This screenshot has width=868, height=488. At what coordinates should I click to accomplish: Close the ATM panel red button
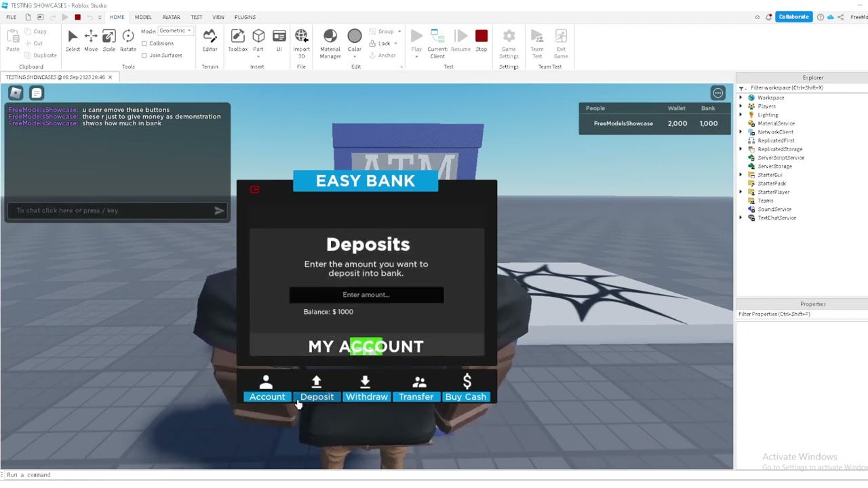[x=255, y=190]
